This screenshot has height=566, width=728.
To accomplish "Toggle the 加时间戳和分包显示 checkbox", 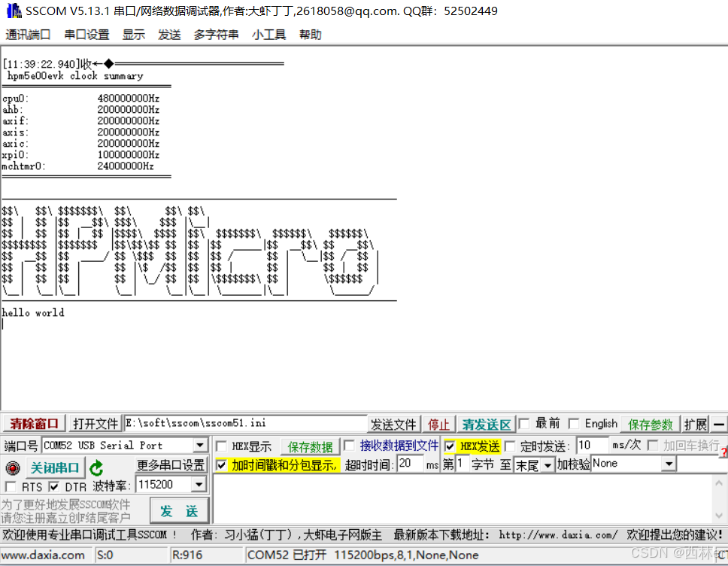I will click(221, 465).
